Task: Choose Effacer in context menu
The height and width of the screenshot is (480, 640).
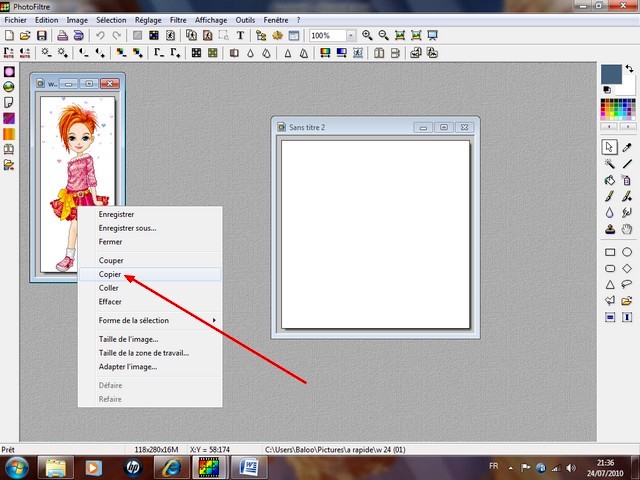Action: 150,302
